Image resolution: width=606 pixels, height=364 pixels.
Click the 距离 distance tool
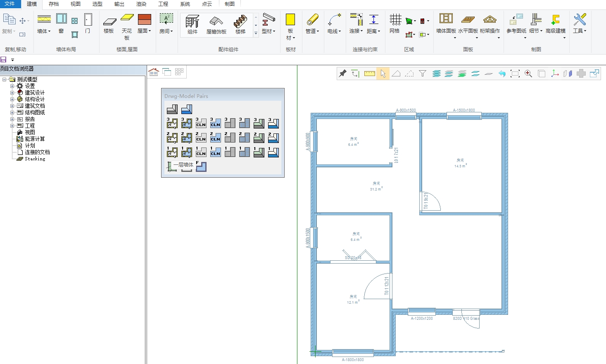(373, 24)
